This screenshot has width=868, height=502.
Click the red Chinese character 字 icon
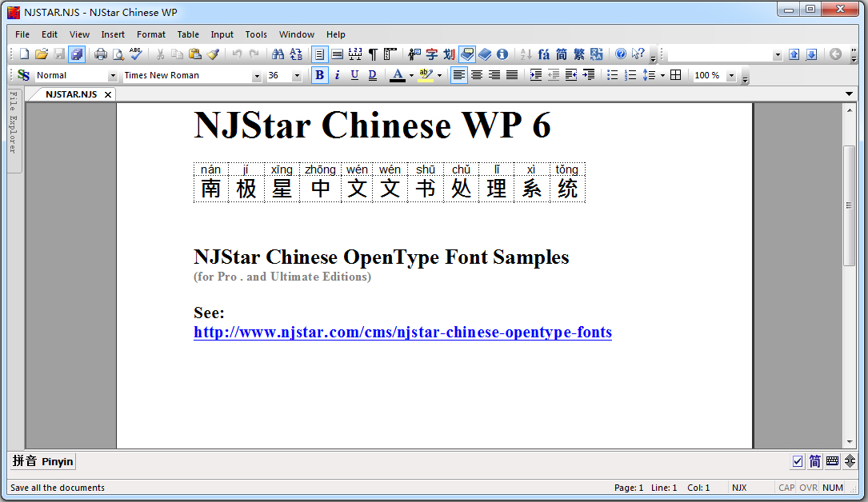pos(432,54)
